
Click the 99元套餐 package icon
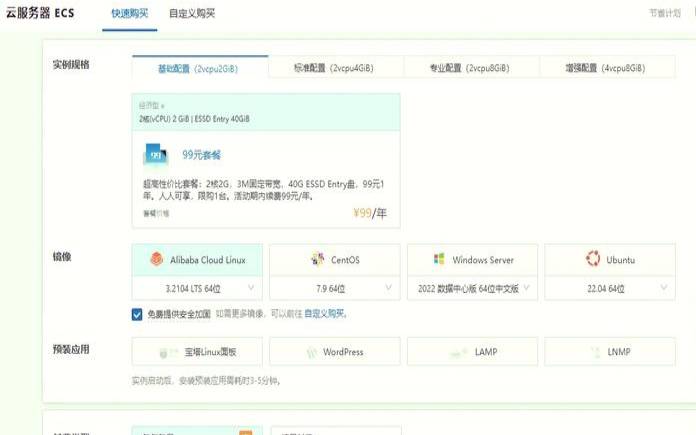156,155
